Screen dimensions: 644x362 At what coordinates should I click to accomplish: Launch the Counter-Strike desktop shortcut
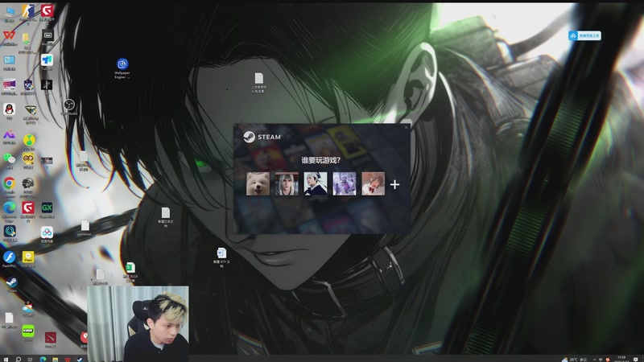click(x=28, y=11)
